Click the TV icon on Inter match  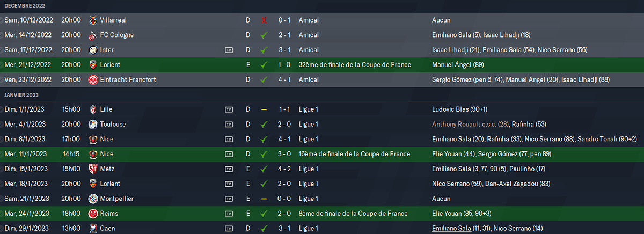pyautogui.click(x=229, y=50)
